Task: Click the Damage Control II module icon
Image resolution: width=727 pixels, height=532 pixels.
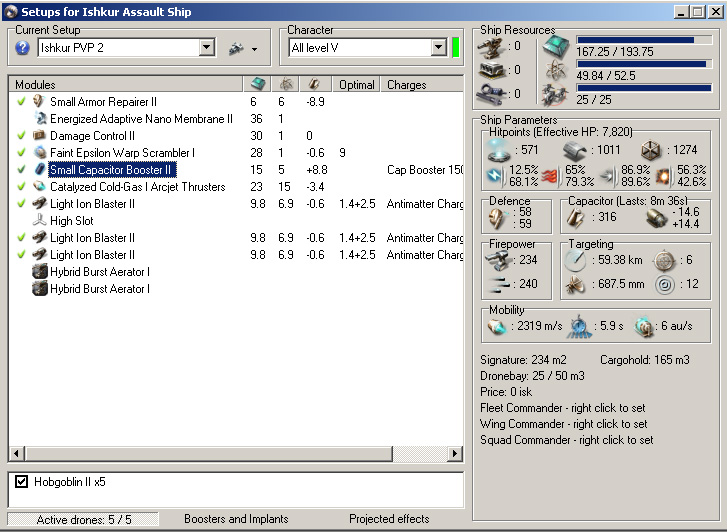Action: (39, 135)
